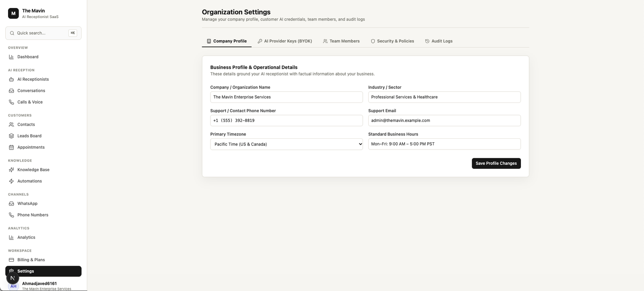Go to Knowledge Base page
This screenshot has width=644, height=291.
(43, 170)
